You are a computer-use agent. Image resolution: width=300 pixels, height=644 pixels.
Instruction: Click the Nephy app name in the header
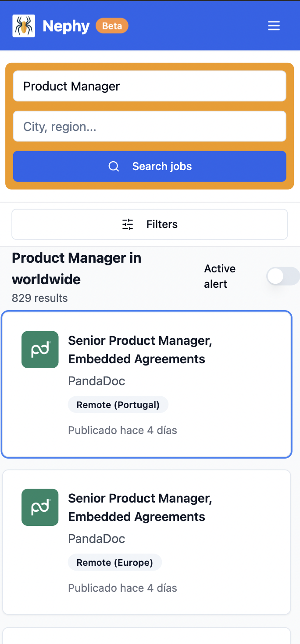(67, 25)
